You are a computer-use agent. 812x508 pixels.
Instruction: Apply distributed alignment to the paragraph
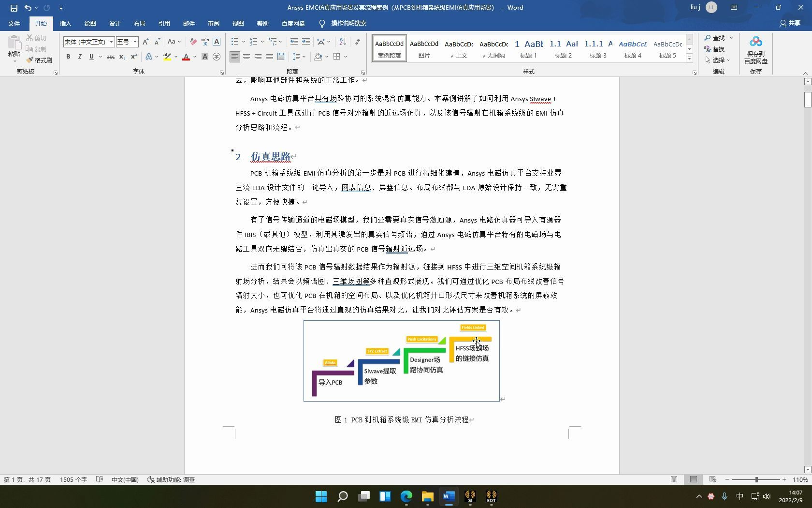281,57
